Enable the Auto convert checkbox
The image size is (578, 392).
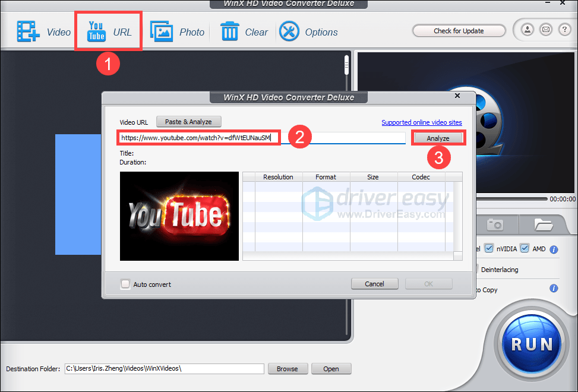125,284
